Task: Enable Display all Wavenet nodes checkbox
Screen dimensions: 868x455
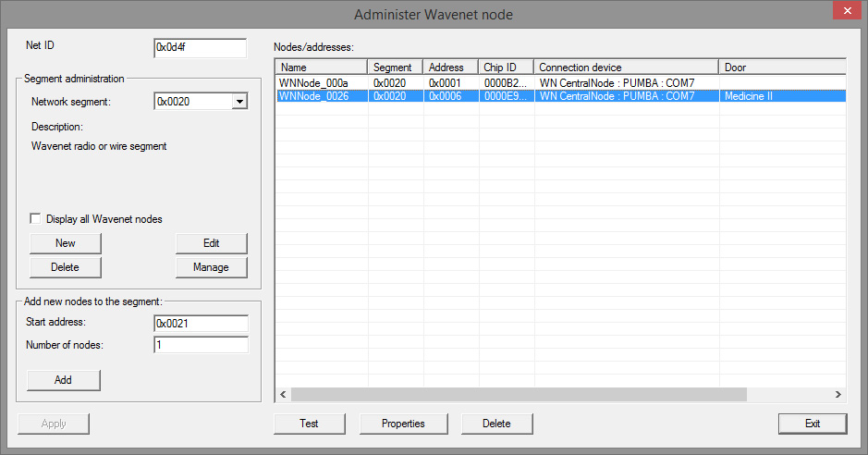Action: [36, 219]
